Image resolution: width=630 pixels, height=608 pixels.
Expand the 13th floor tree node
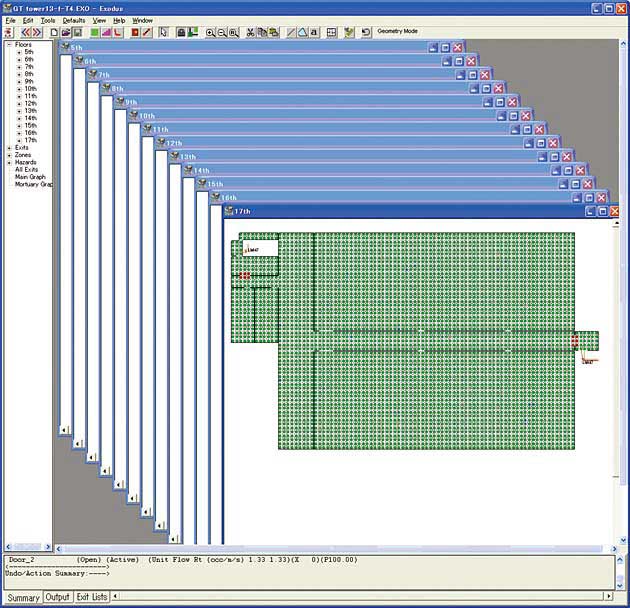[x=19, y=111]
